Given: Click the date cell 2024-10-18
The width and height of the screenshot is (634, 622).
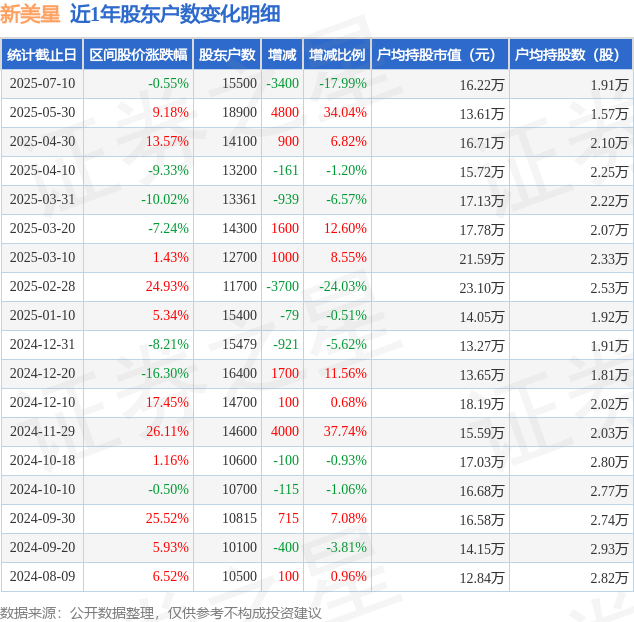Looking at the screenshot, I should pos(42,461).
